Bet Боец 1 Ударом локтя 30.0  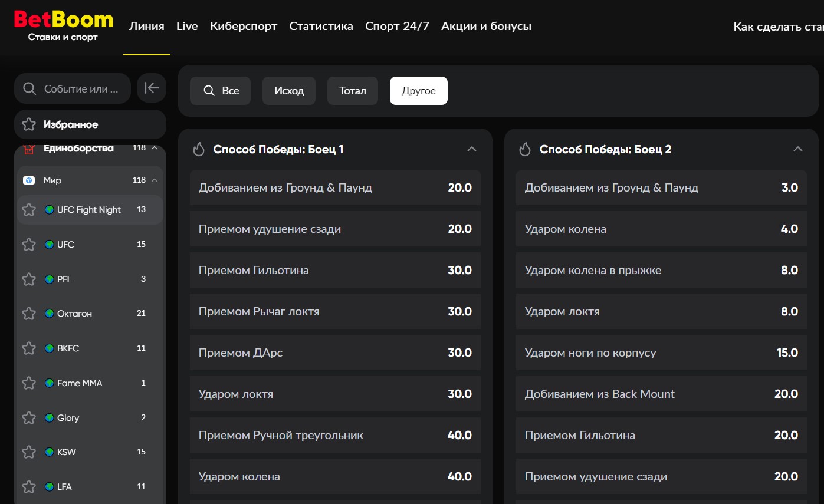click(x=335, y=394)
